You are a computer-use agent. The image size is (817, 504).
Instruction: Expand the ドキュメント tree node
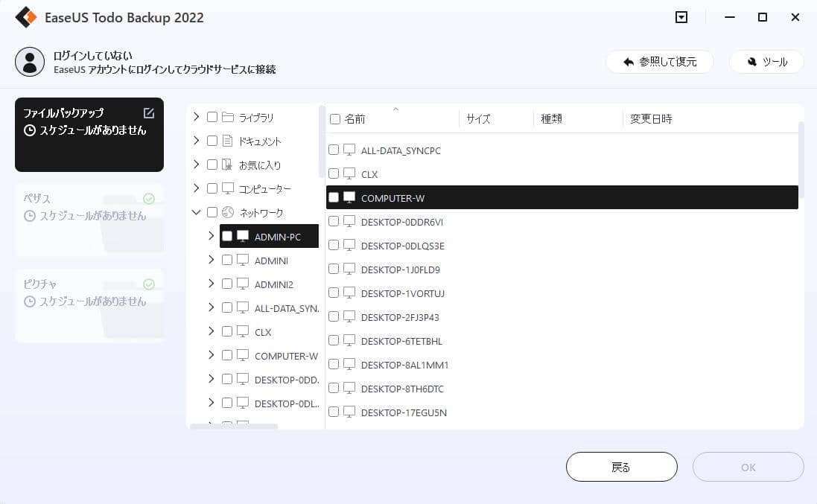point(197,141)
